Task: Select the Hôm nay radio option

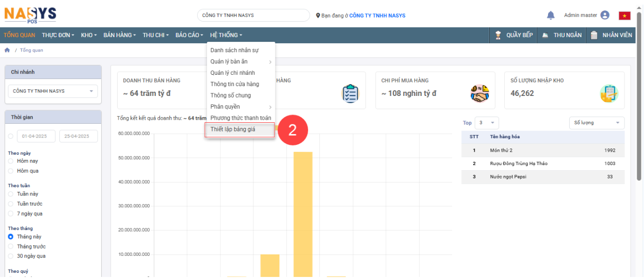Action: [11, 161]
